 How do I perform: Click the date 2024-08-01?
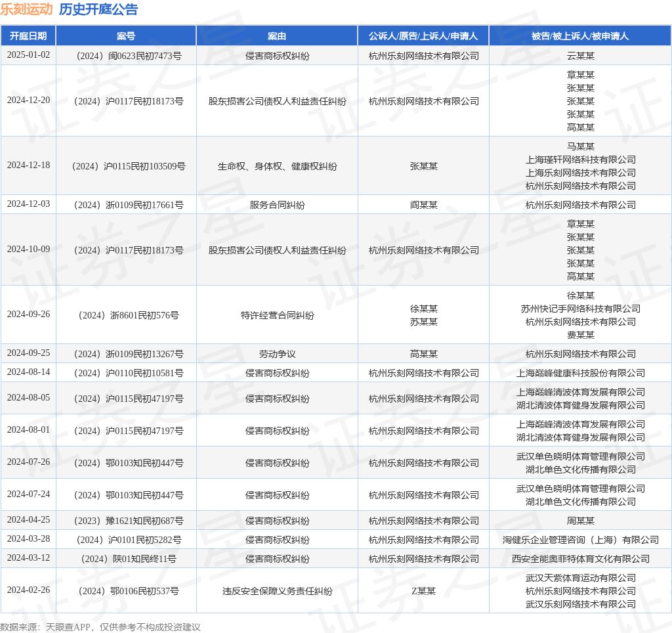click(28, 429)
